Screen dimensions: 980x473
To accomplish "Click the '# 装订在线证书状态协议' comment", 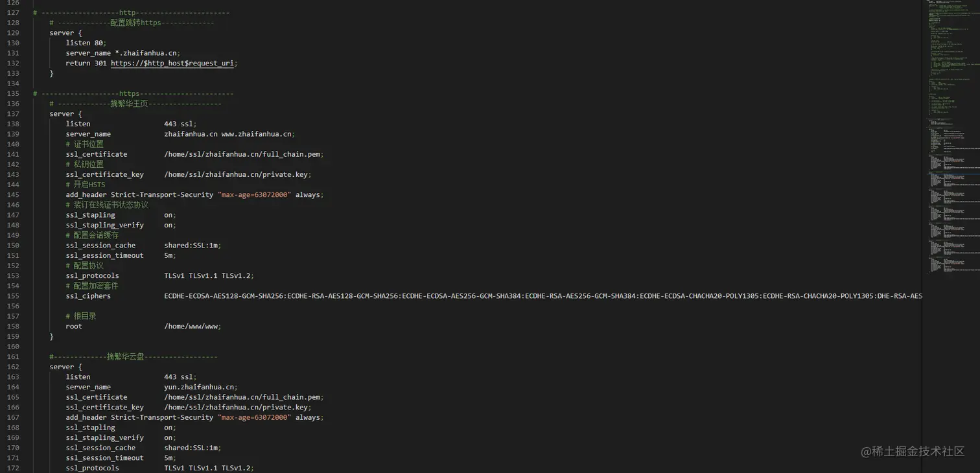I will pyautogui.click(x=107, y=205).
